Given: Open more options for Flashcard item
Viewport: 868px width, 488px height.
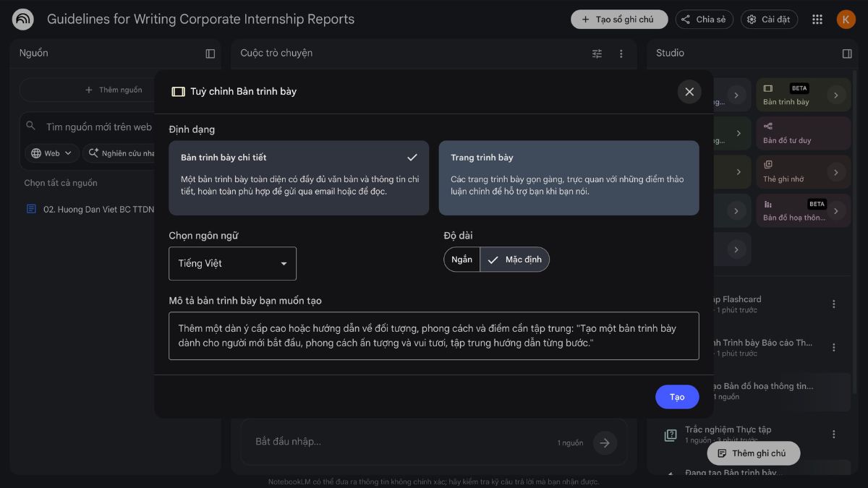Looking at the screenshot, I should (x=833, y=304).
